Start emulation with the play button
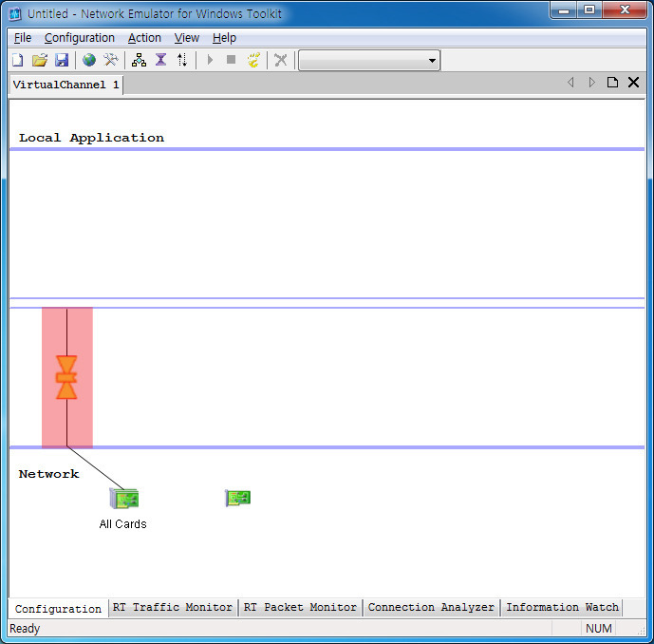Viewport: 654px width, 644px height. coord(210,60)
